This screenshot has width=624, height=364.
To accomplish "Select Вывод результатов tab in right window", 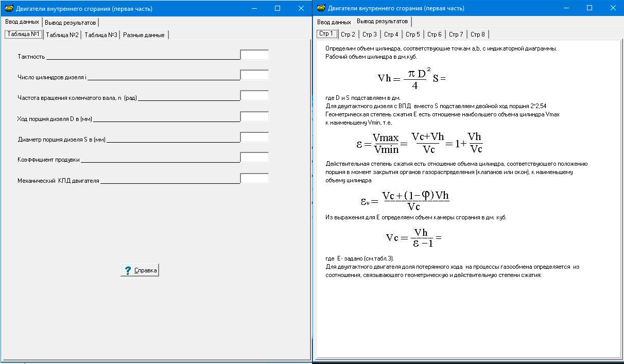I will (382, 22).
